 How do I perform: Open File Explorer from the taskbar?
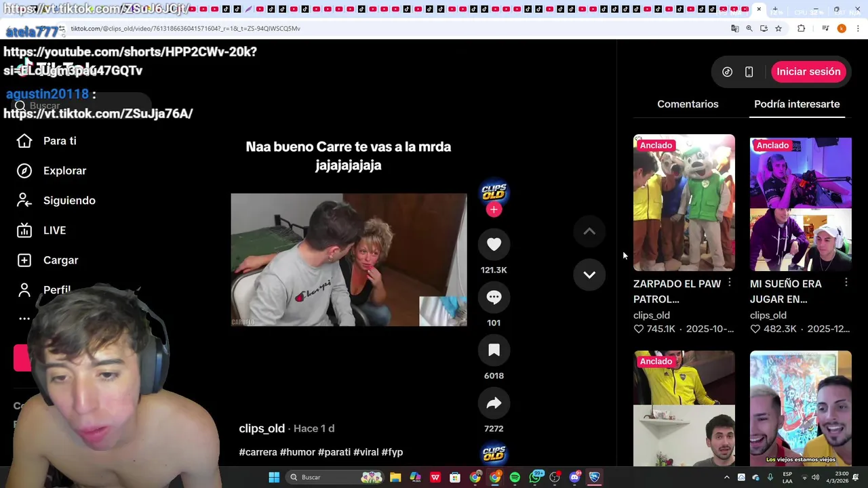coord(395,477)
